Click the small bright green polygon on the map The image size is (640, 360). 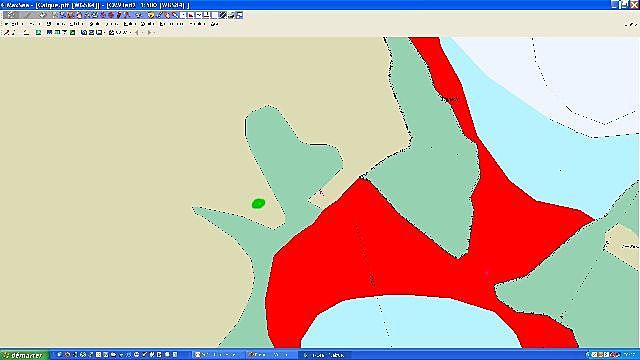tap(258, 203)
